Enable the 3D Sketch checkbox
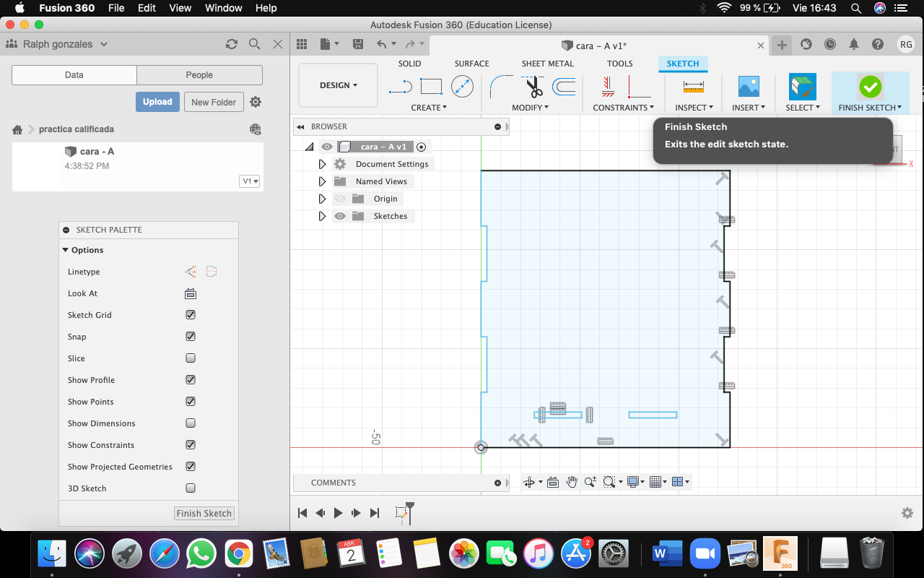The height and width of the screenshot is (578, 924). [191, 488]
